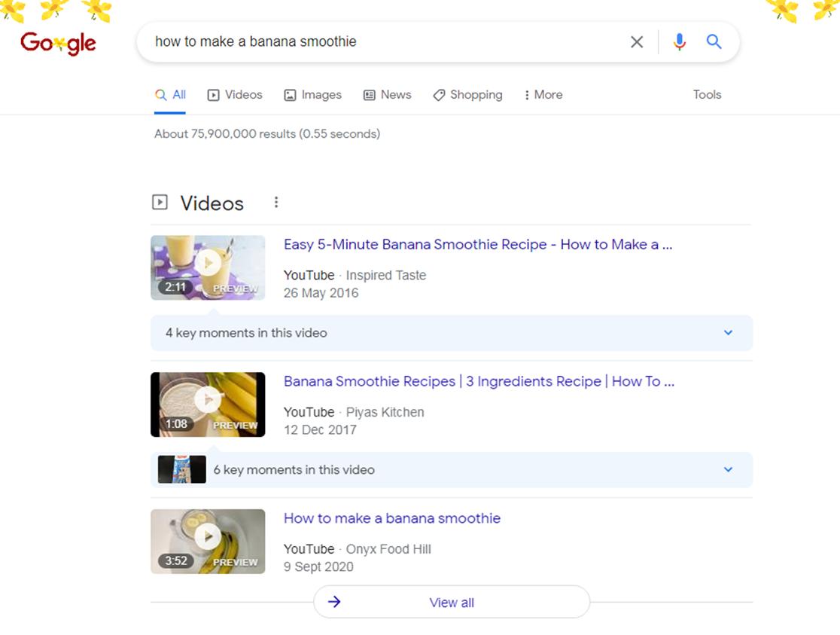Click the About 75,900,000 results text
This screenshot has width=840, height=635.
coord(267,133)
